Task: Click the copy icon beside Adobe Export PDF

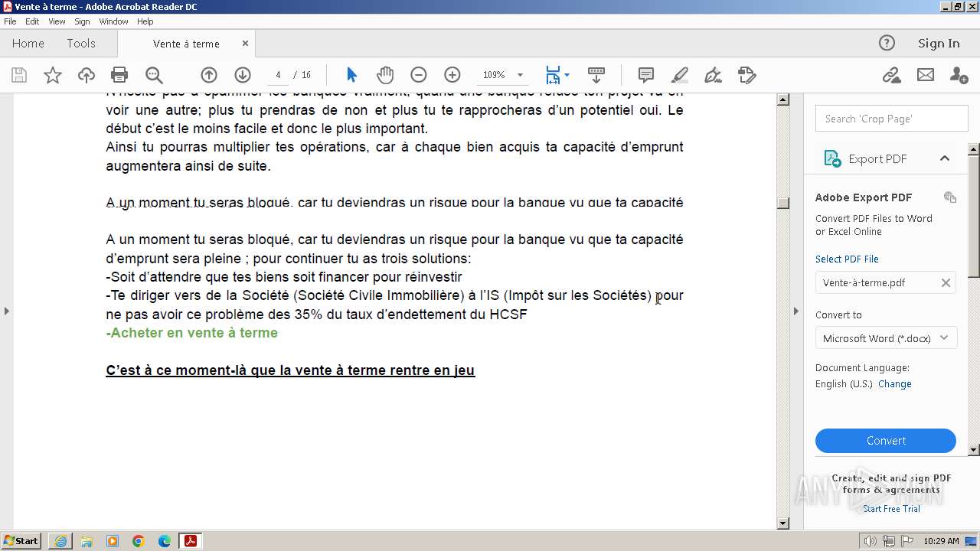Action: tap(950, 197)
